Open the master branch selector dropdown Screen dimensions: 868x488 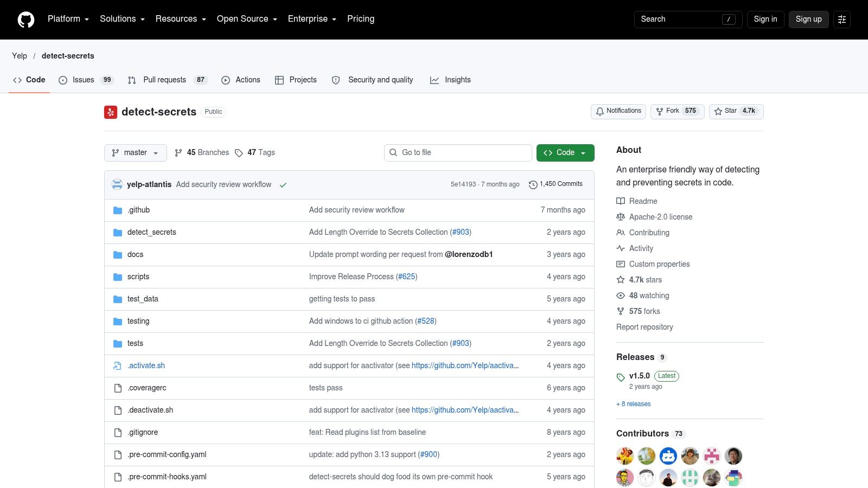pos(136,153)
